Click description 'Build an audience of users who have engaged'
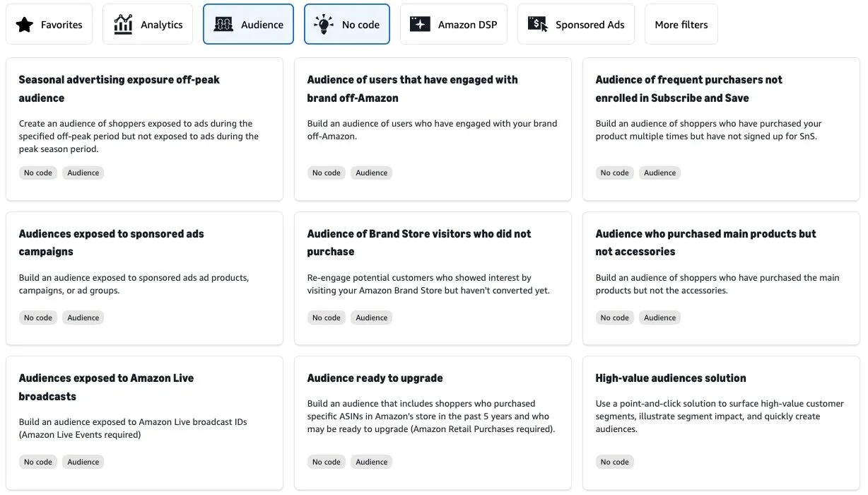The image size is (868, 495). [432, 130]
